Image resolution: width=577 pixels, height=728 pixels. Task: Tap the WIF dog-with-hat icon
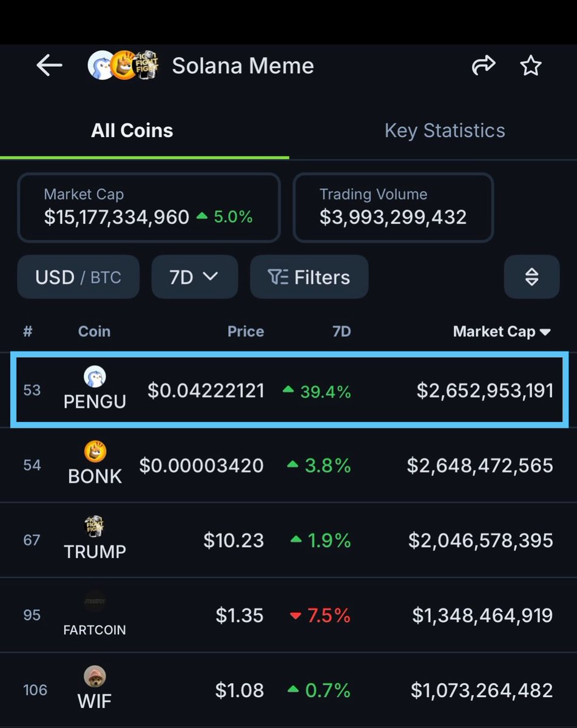[95, 676]
